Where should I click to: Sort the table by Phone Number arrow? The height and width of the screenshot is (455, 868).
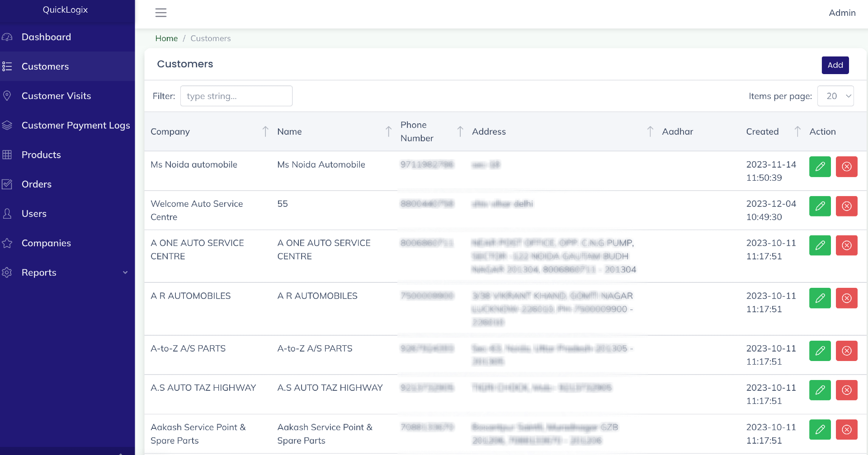[x=460, y=131]
